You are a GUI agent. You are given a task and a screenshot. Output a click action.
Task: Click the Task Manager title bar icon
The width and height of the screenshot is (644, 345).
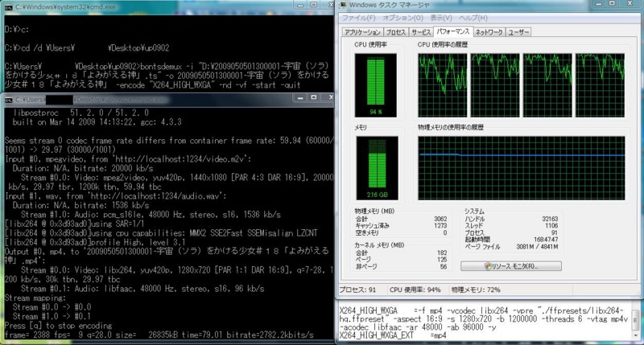pyautogui.click(x=343, y=5)
